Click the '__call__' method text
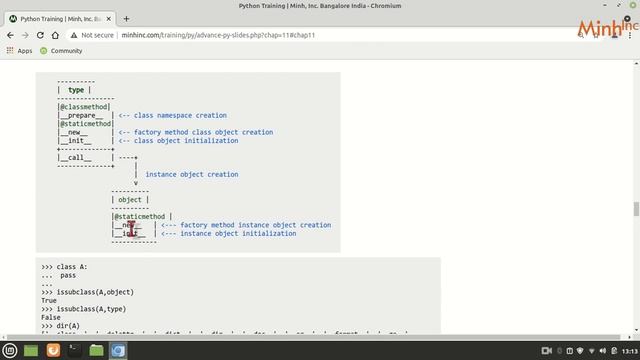 76,158
